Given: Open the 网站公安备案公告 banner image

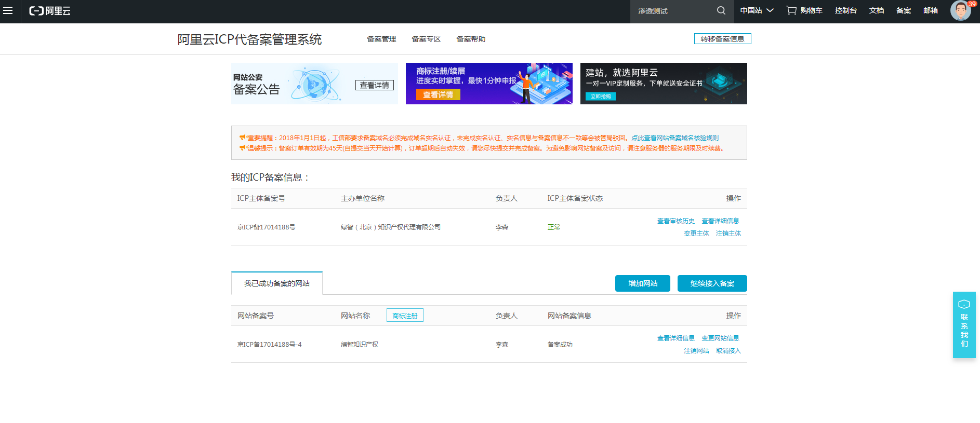Looking at the screenshot, I should click(x=314, y=84).
